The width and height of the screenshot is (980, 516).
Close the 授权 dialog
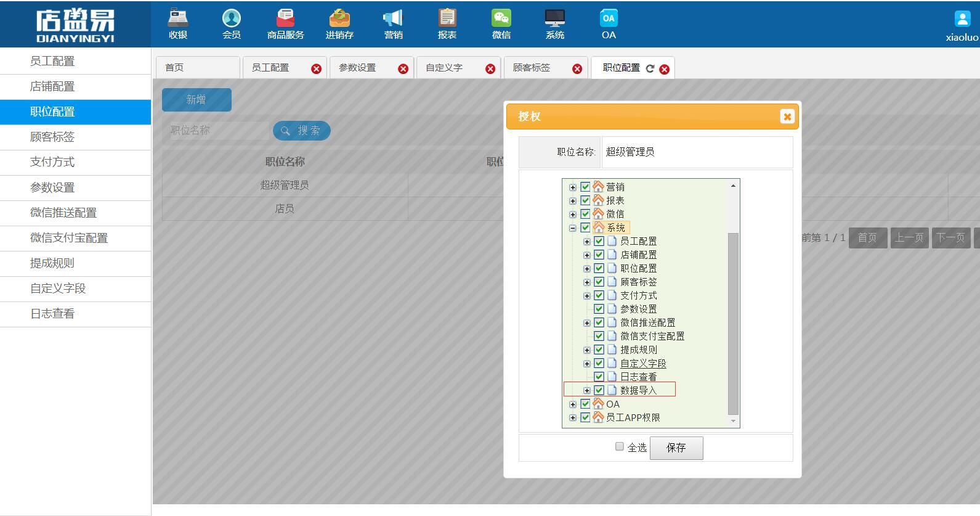point(787,117)
